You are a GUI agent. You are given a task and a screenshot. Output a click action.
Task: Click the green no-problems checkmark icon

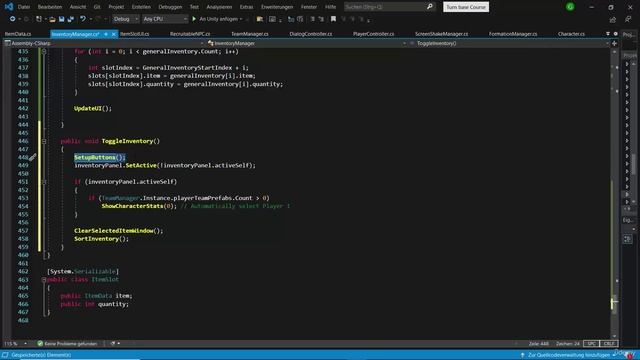coord(40,344)
